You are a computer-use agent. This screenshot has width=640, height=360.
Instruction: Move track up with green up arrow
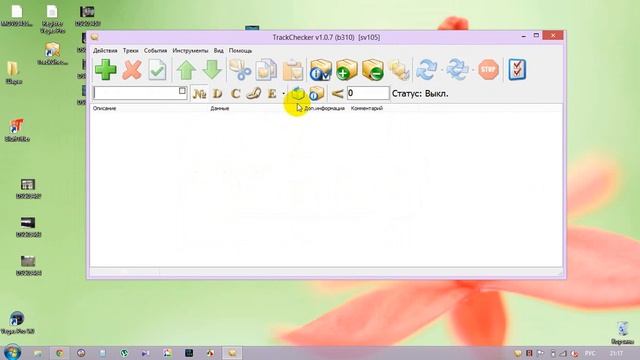coord(186,70)
